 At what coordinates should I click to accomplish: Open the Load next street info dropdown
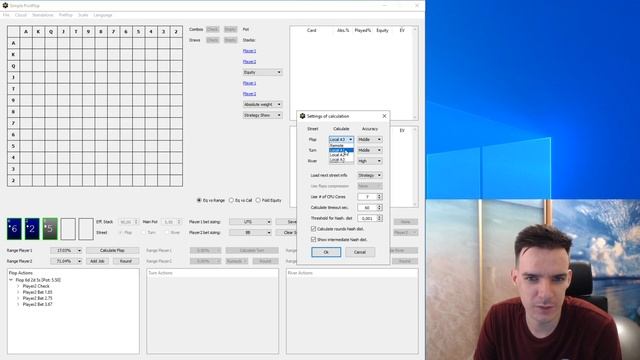[370, 175]
